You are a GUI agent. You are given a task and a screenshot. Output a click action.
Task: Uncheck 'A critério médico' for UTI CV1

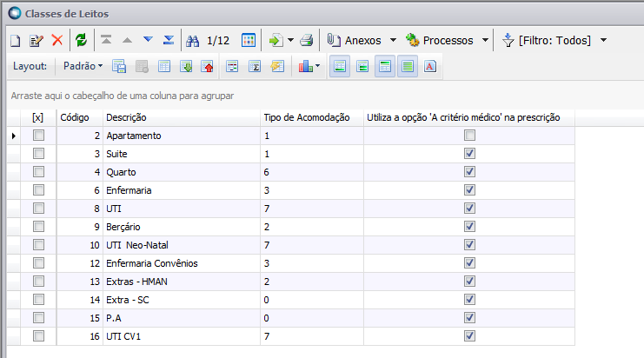click(x=469, y=336)
